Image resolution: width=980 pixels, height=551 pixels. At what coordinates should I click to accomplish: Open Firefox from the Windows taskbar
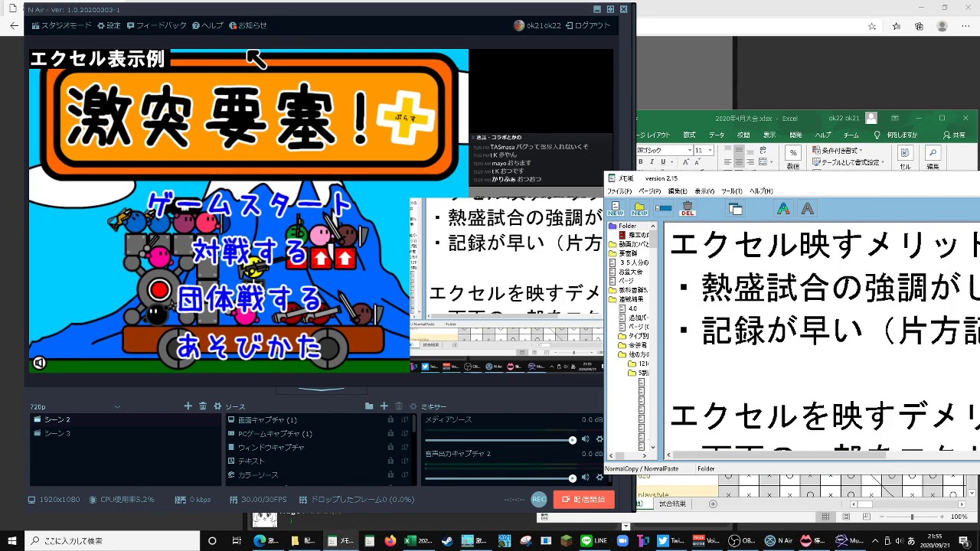coord(390,541)
